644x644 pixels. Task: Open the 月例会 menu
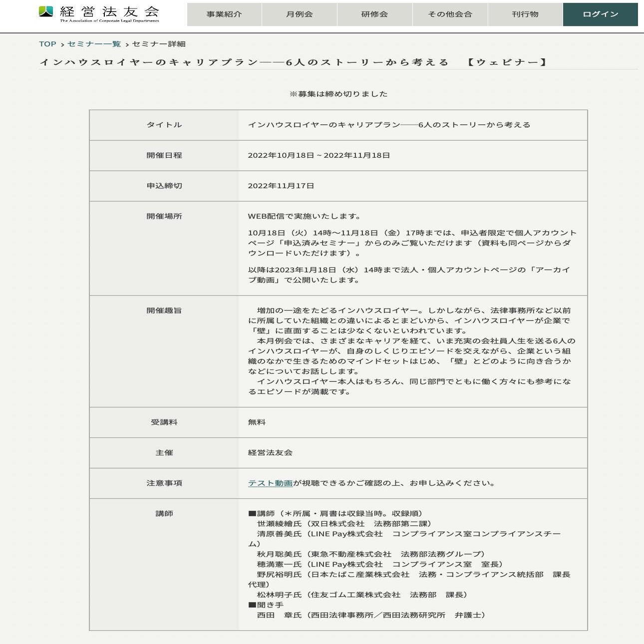(300, 14)
